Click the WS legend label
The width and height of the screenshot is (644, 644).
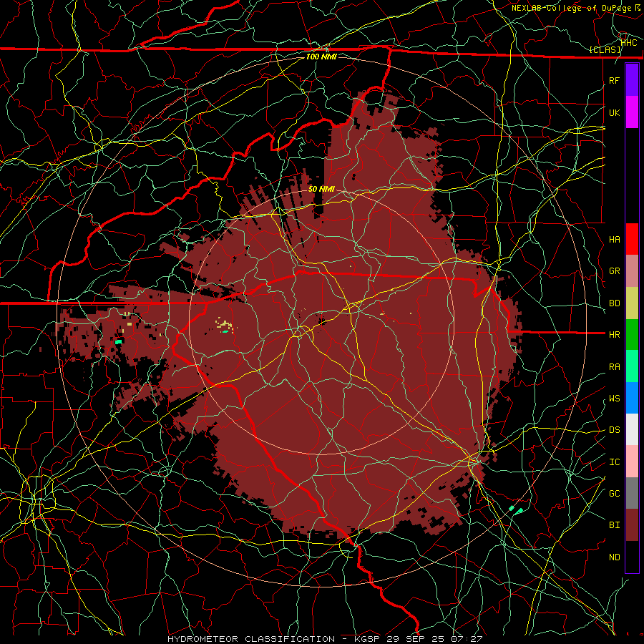(614, 399)
